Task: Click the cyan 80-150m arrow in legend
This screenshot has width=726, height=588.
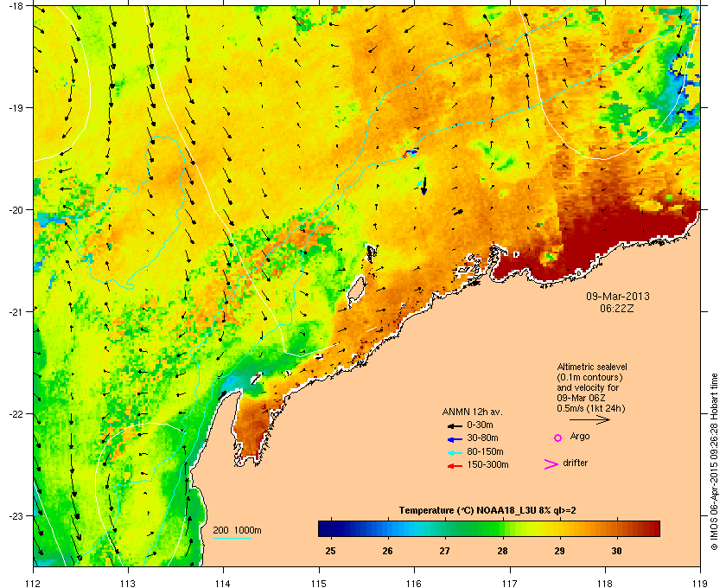Action: (455, 452)
